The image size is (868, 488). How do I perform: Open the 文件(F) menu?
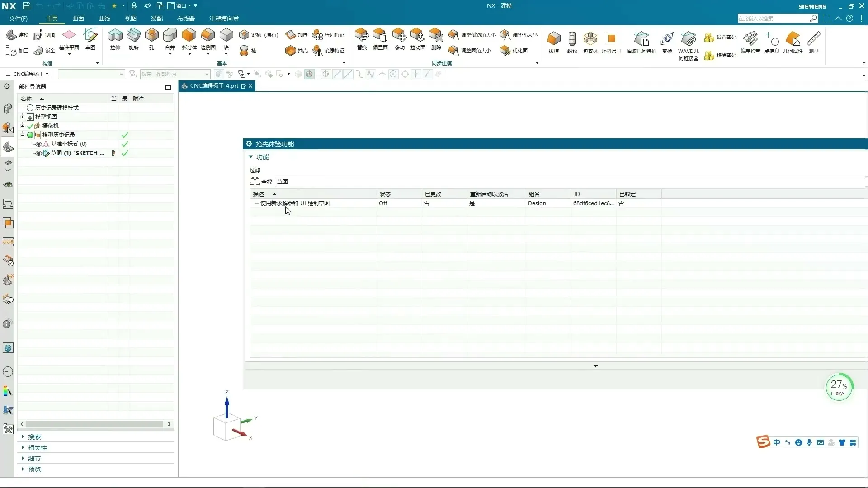18,19
